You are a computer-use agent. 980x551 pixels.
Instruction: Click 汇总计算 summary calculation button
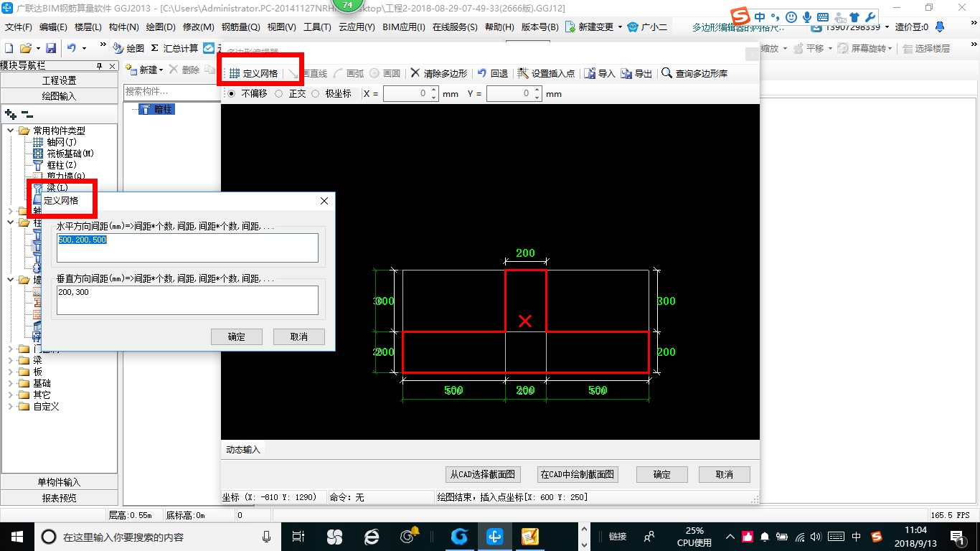coord(174,48)
